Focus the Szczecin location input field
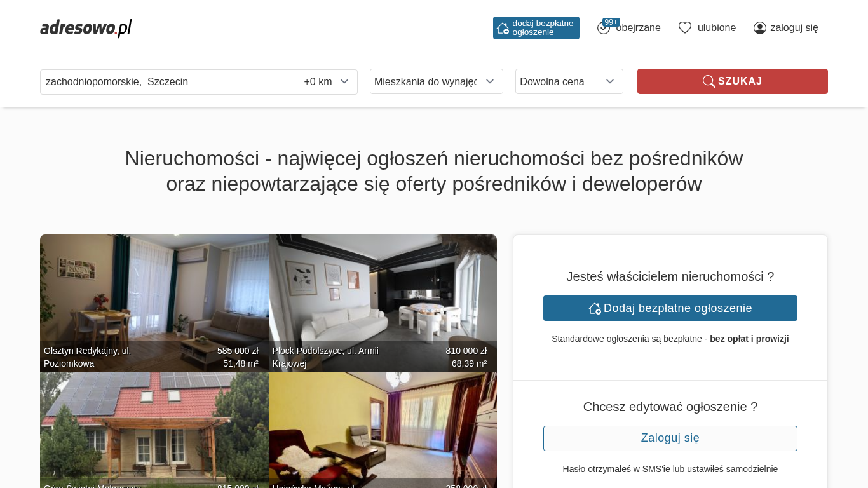Screen dimensions: 868x488 (x=170, y=82)
